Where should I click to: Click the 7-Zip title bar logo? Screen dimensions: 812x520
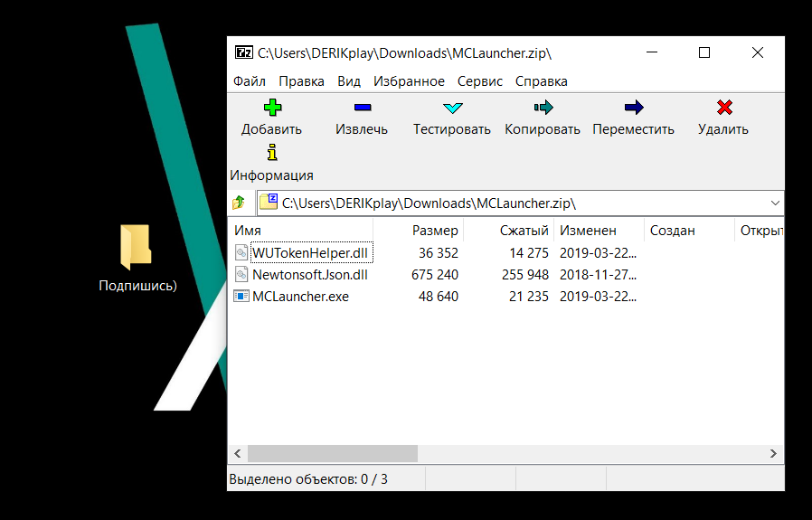(244, 52)
